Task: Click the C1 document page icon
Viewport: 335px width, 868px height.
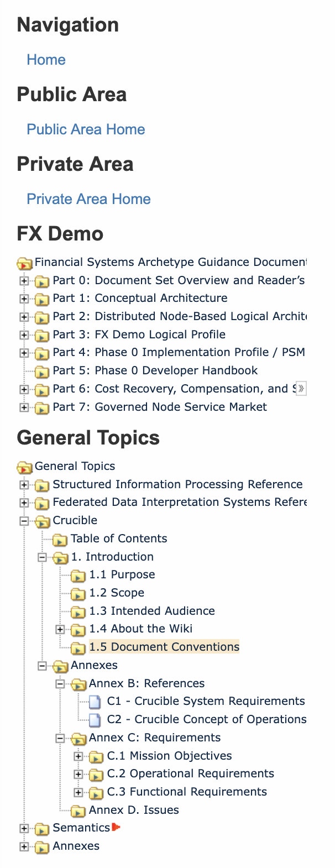Action: pos(96,702)
